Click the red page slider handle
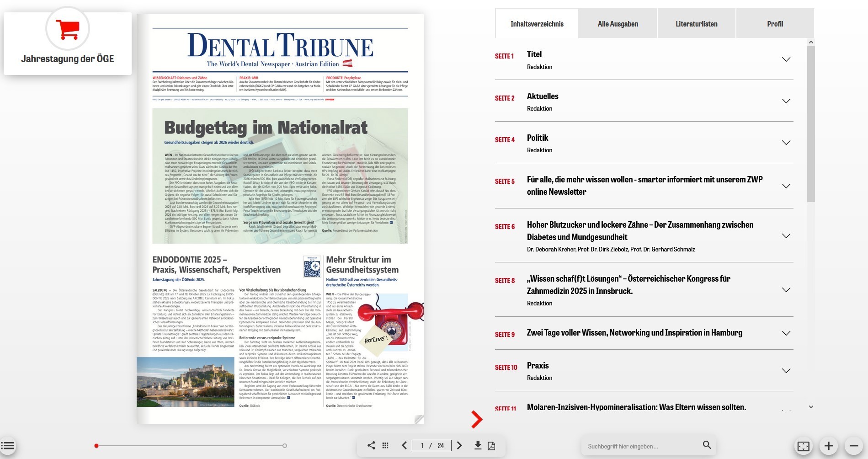This screenshot has width=868, height=459. pos(96,446)
